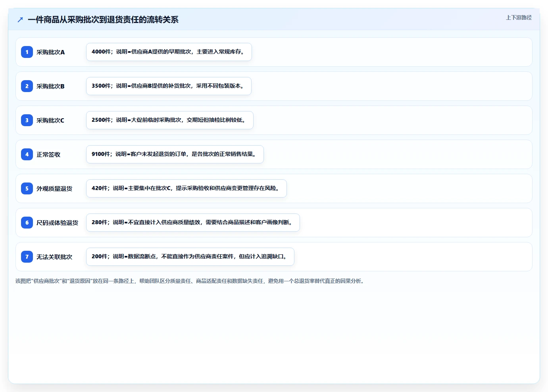
Task: Click the 尺码或体验退货 label
Action: (58, 223)
